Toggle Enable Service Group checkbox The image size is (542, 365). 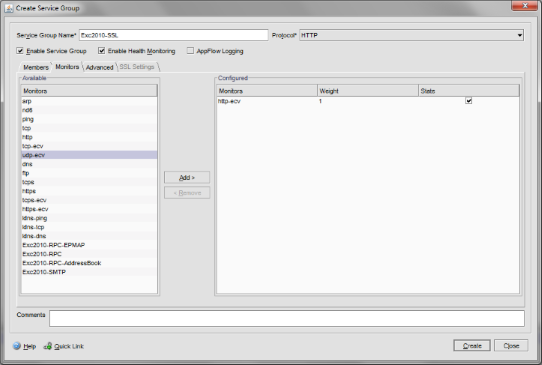20,51
